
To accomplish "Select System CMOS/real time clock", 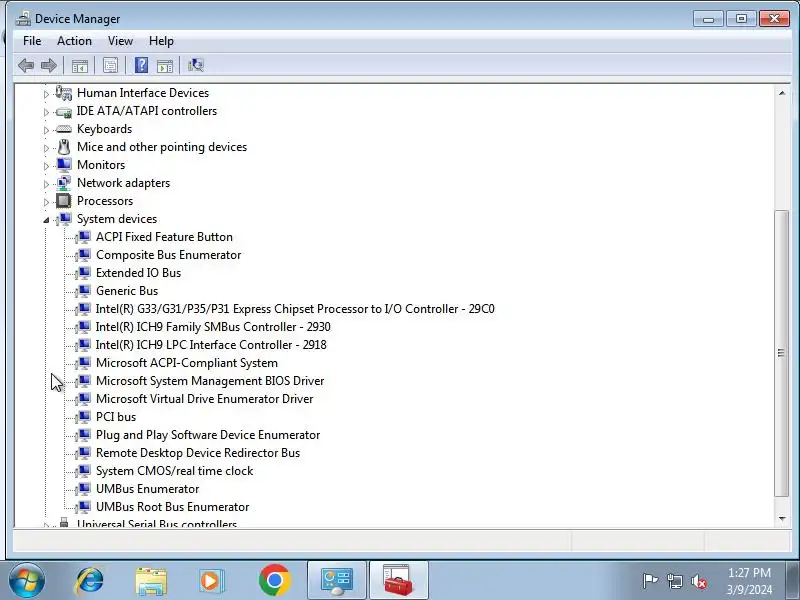I will 174,471.
